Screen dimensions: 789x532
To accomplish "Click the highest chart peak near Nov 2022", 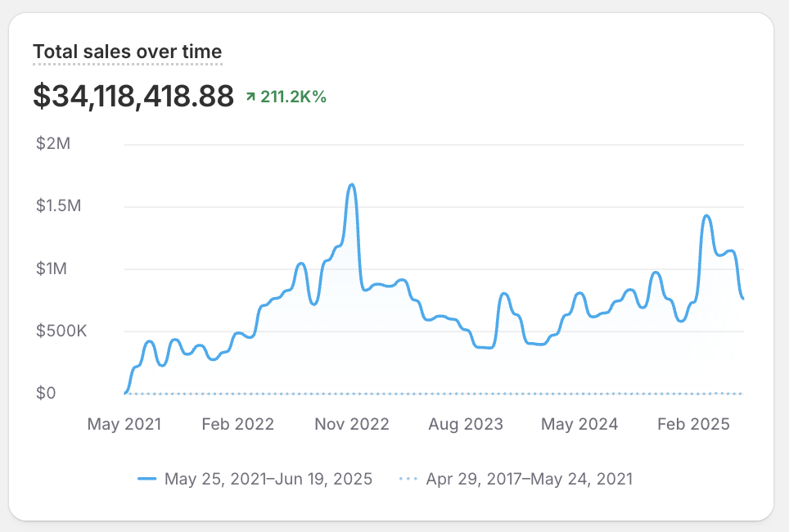I will (x=352, y=185).
